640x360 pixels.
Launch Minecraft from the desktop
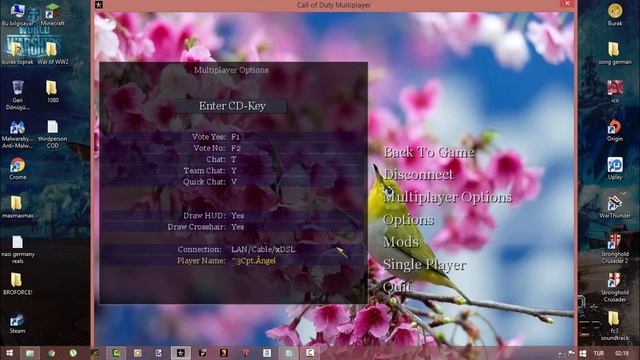pyautogui.click(x=52, y=15)
